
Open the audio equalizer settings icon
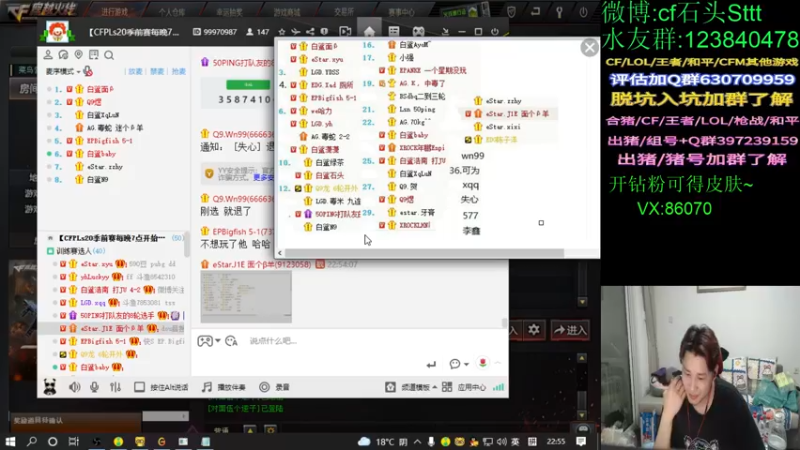pos(115,387)
